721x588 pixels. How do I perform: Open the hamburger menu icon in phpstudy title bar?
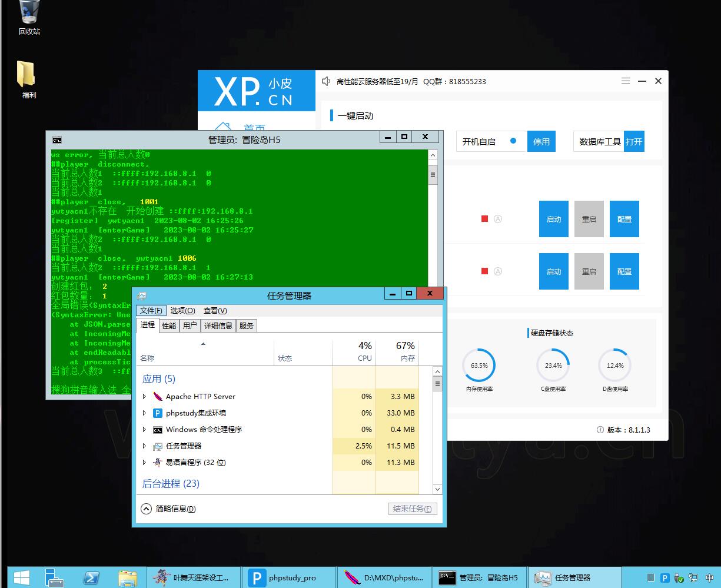click(x=626, y=81)
